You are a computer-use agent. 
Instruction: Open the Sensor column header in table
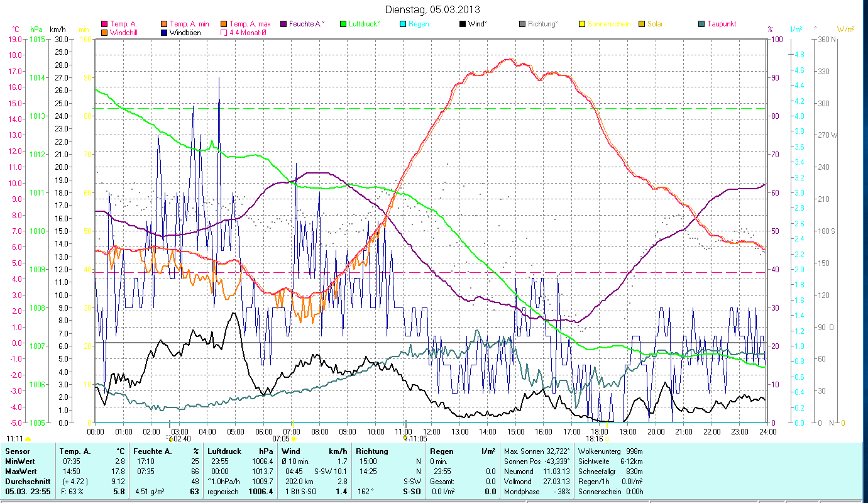pyautogui.click(x=17, y=451)
